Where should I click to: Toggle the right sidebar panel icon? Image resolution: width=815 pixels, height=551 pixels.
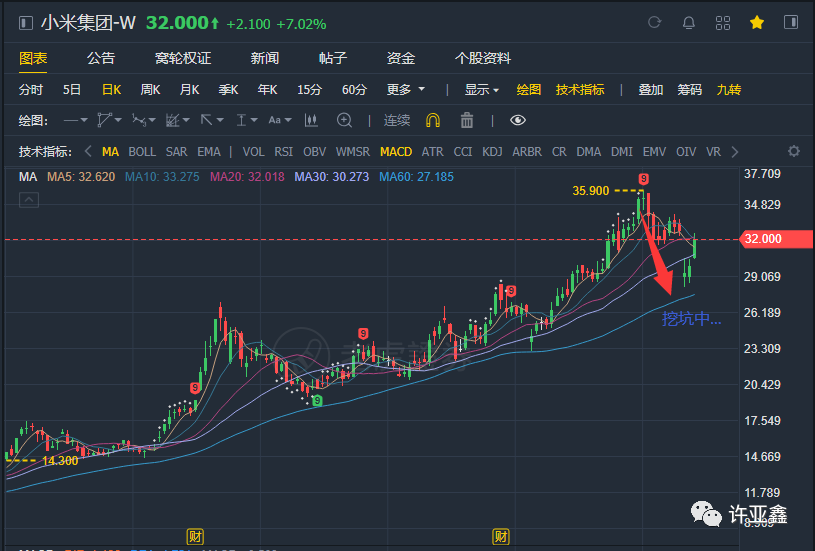791,22
